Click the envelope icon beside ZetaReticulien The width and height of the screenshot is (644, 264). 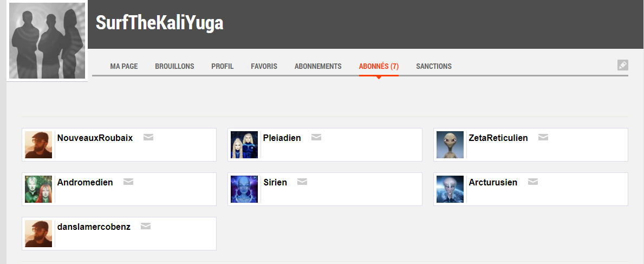[543, 138]
